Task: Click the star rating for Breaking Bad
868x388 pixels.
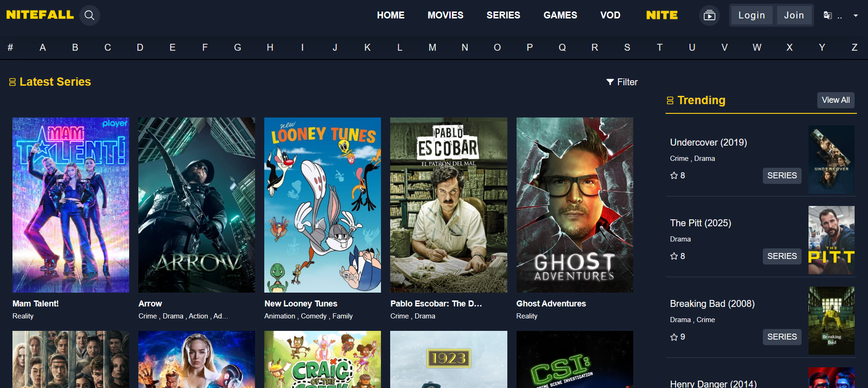Action: coord(678,337)
